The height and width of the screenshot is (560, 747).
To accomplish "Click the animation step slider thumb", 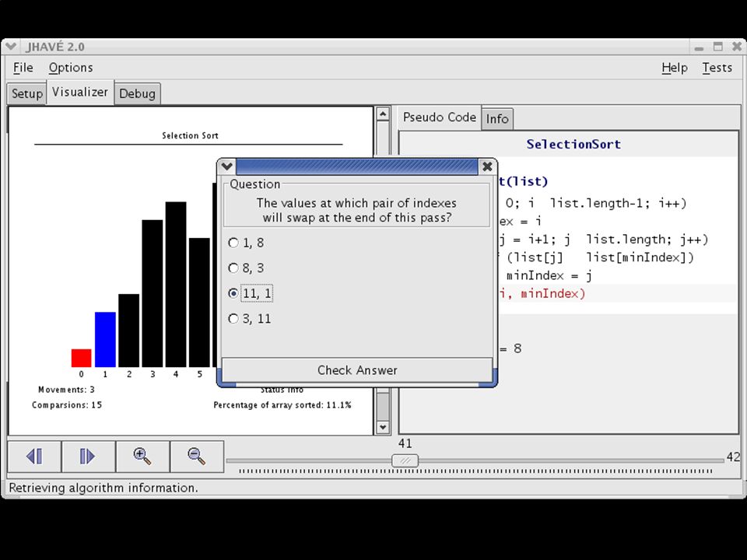I will (x=405, y=460).
